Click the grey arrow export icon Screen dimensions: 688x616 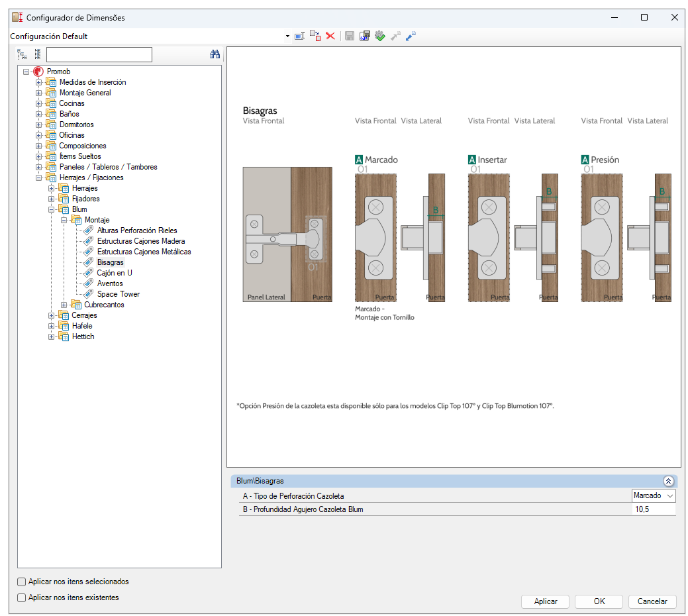395,36
